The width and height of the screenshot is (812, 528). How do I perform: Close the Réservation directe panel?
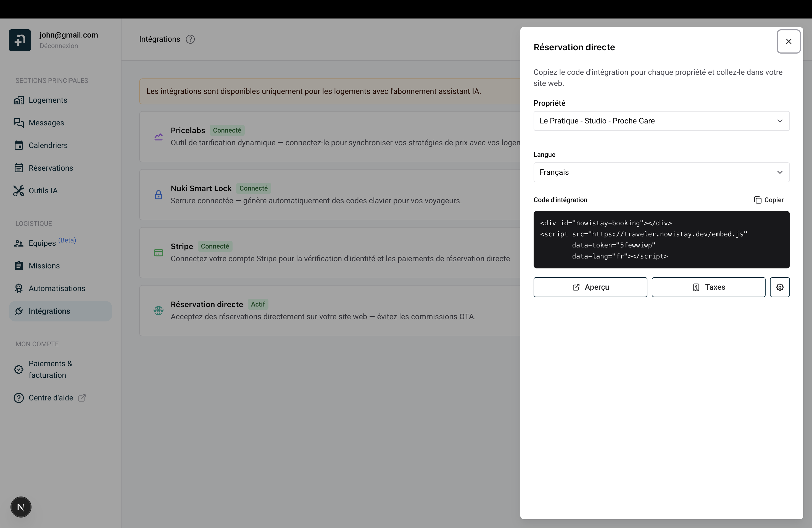789,41
